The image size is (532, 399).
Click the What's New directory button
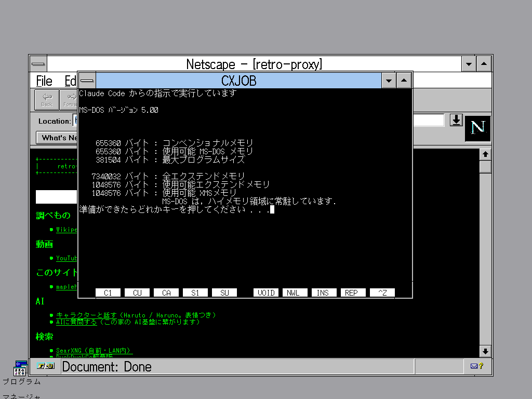57,138
